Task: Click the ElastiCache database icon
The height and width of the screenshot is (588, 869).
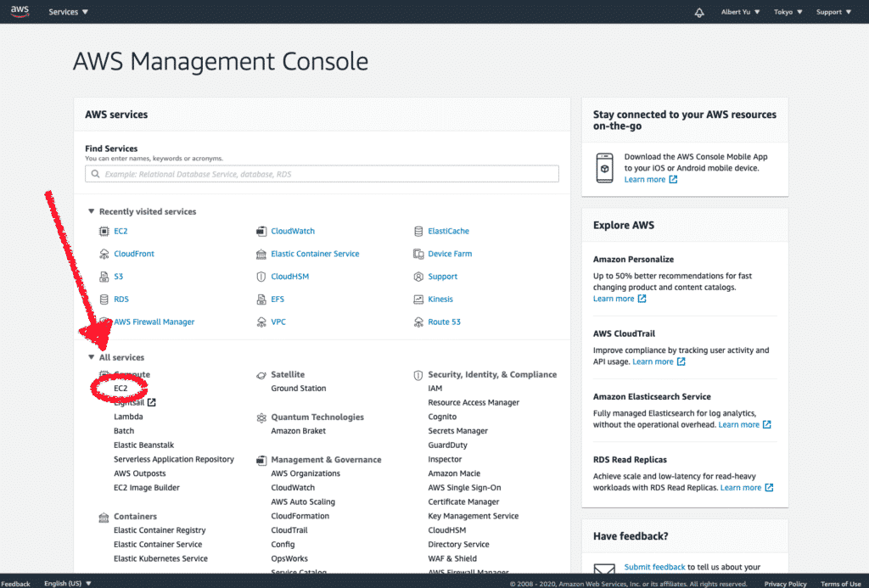Action: click(x=418, y=231)
